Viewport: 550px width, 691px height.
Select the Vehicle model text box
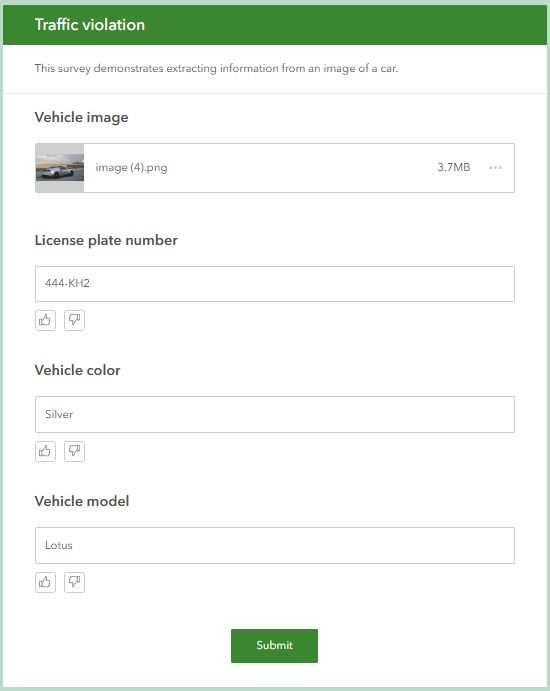[x=275, y=545]
